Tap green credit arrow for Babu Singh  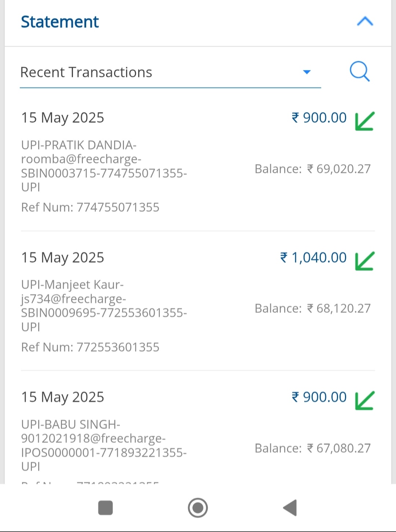[364, 400]
